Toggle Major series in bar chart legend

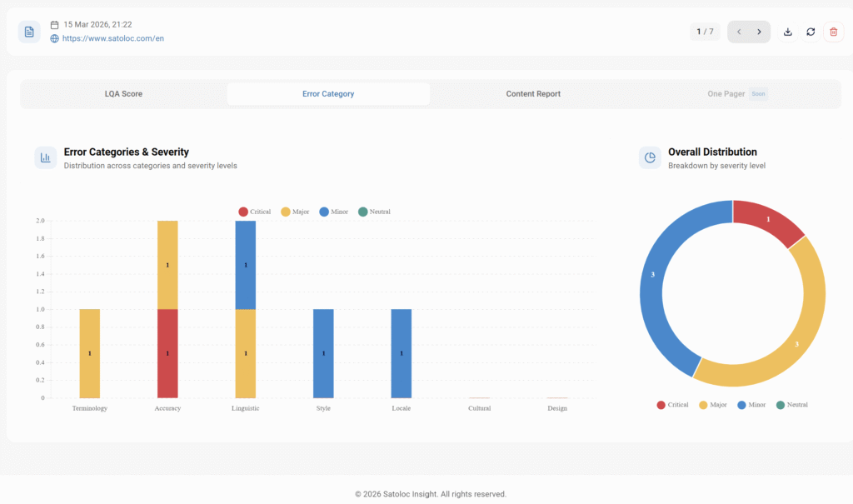(296, 212)
